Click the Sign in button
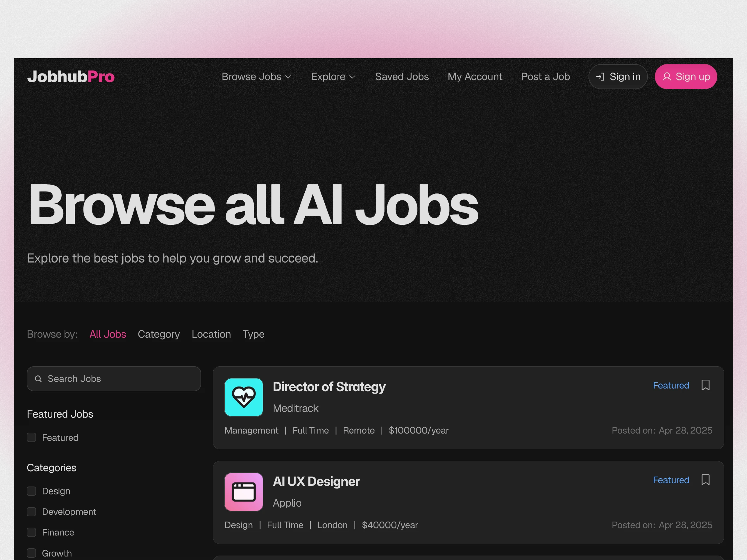Image resolution: width=747 pixels, height=560 pixels. click(x=618, y=77)
